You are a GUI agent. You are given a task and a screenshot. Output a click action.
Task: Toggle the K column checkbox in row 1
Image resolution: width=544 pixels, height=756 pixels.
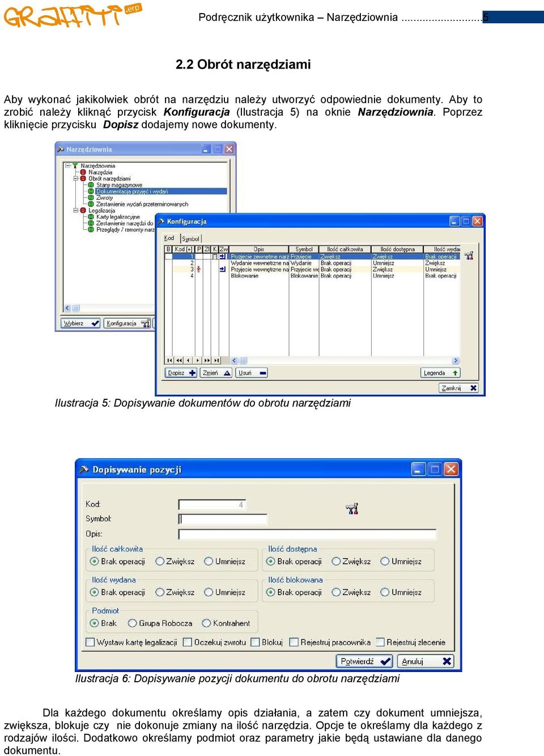click(x=215, y=256)
